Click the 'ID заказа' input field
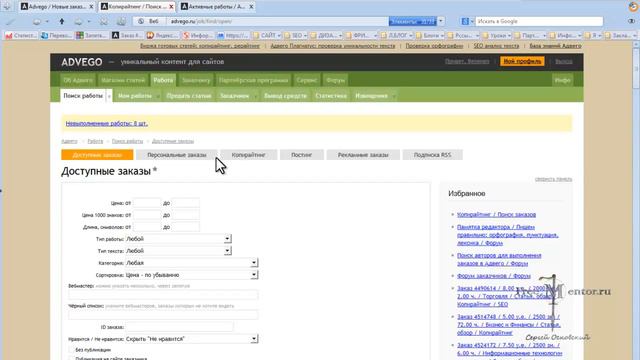640x360 pixels. click(x=180, y=327)
